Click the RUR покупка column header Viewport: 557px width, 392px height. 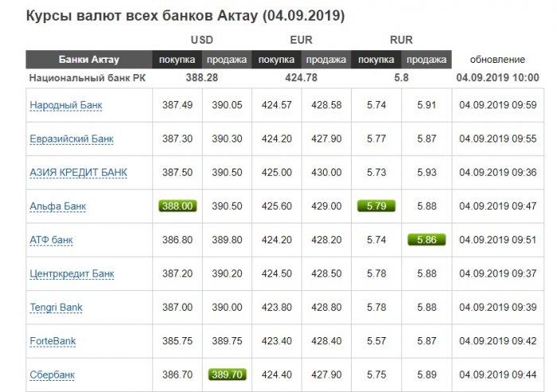coord(376,60)
